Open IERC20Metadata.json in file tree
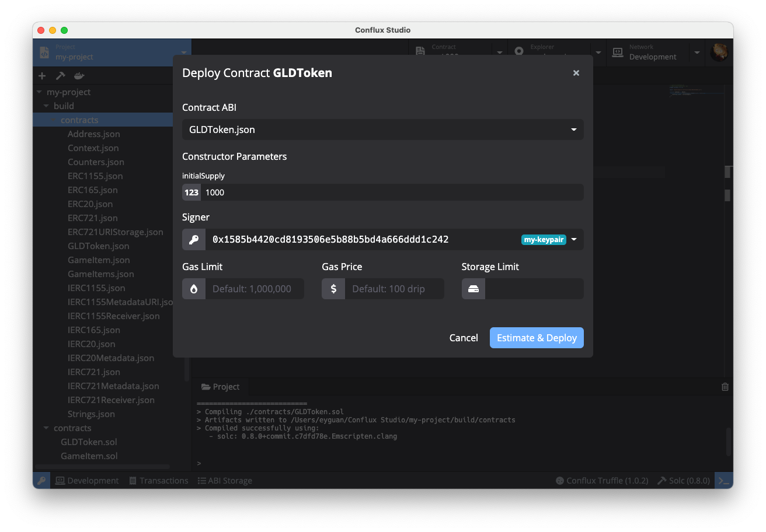The width and height of the screenshot is (766, 532). tap(110, 358)
